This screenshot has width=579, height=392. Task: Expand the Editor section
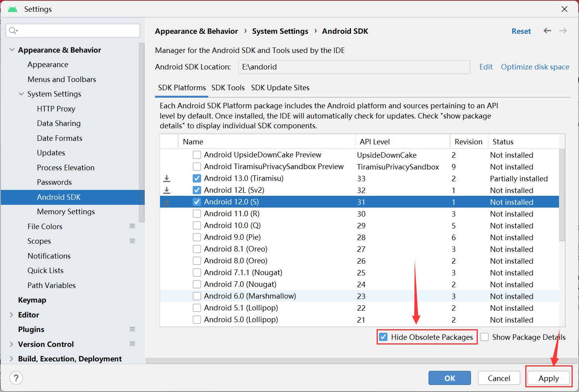[x=11, y=315]
